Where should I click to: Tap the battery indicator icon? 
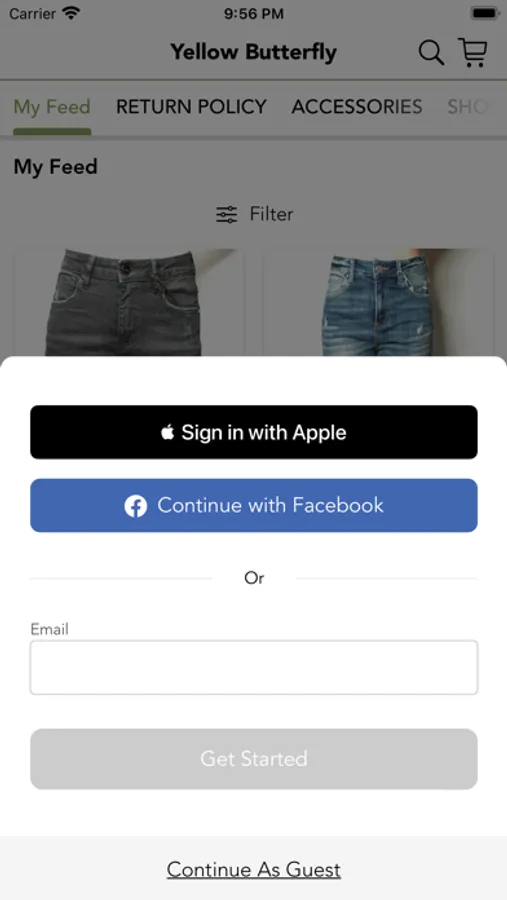tap(485, 14)
